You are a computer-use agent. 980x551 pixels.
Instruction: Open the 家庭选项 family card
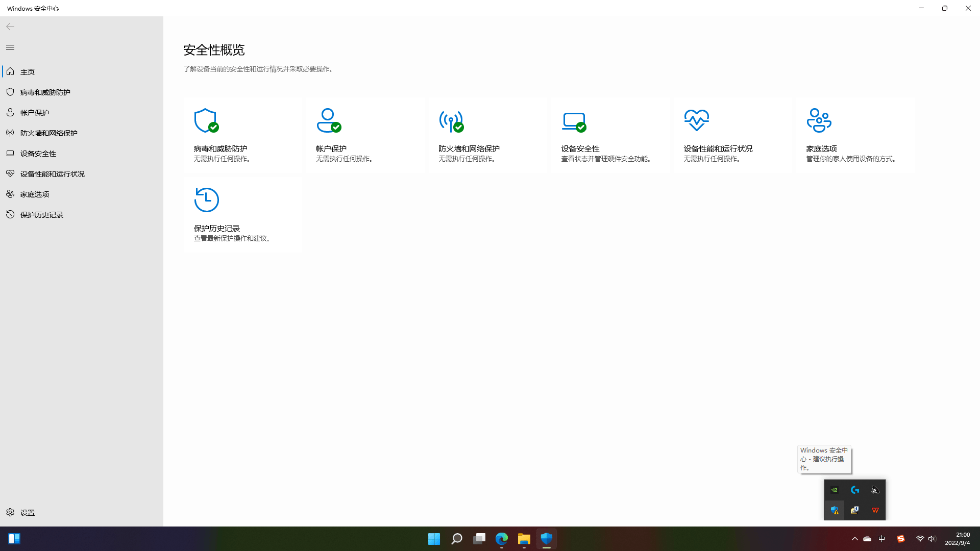click(855, 136)
